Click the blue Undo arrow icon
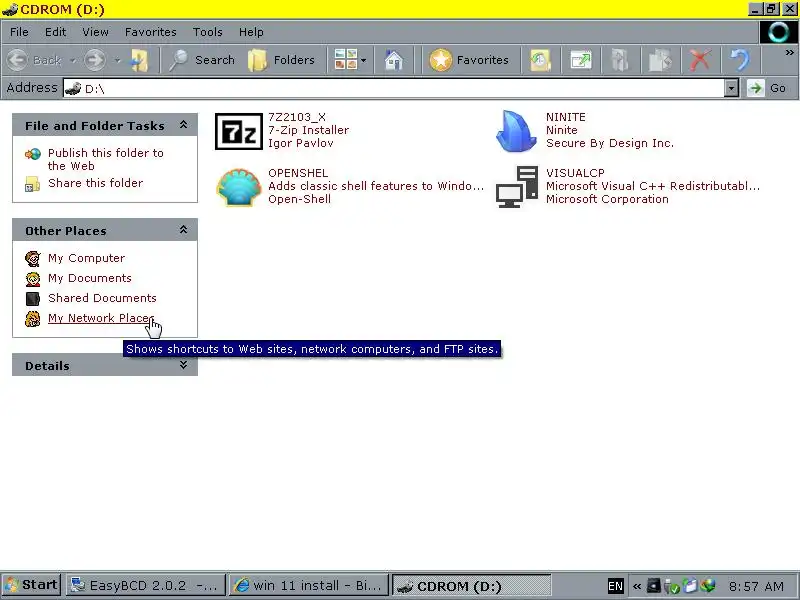This screenshot has width=800, height=600. pyautogui.click(x=740, y=60)
